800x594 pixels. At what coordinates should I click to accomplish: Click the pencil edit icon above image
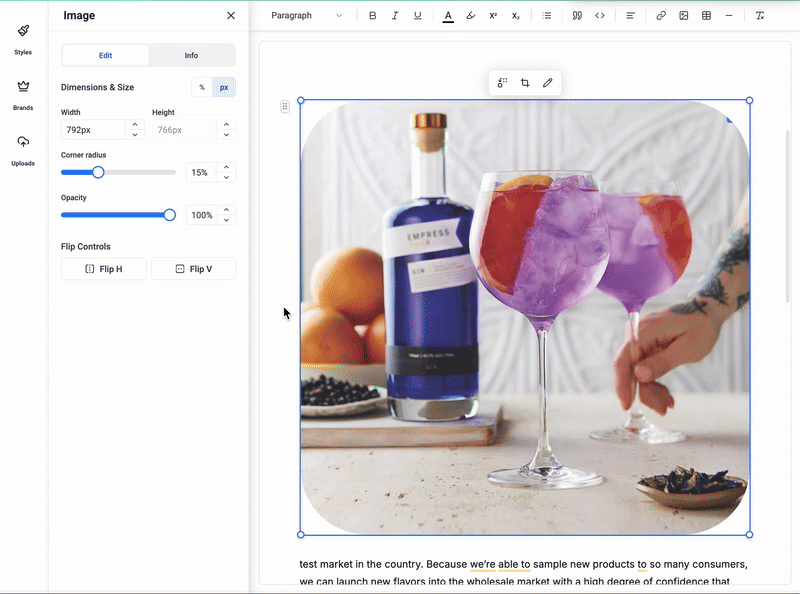pos(547,83)
